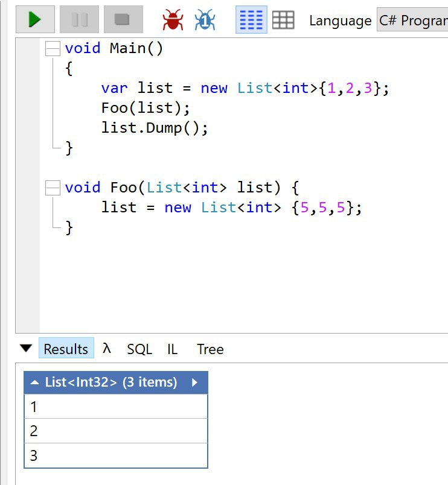The image size is (448, 485).
Task: Click the pause execution button
Action: 79,19
